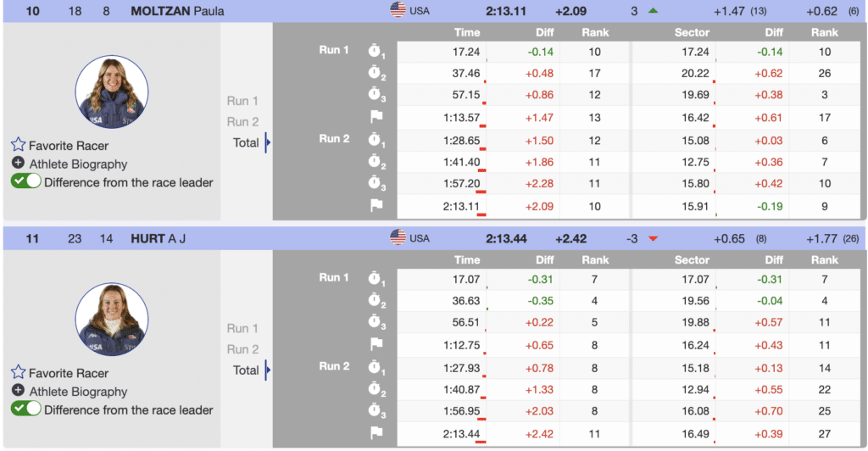868x451 pixels.
Task: Click Hurt's Run 2 third intermediate stopwatch icon
Action: (x=376, y=411)
